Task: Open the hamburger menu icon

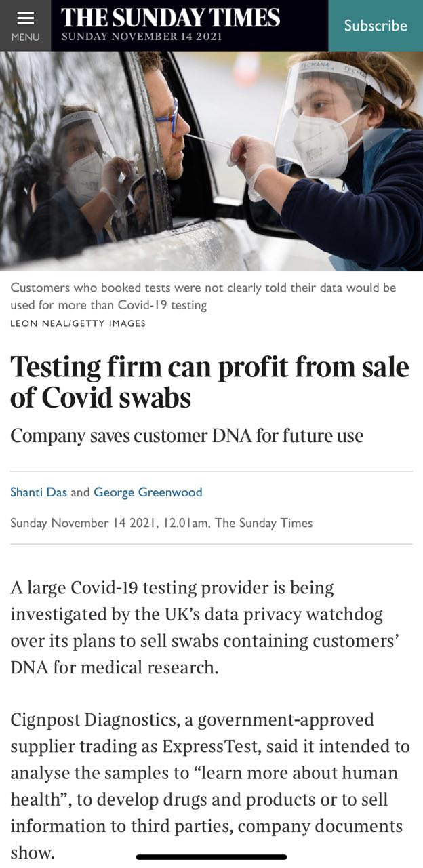Action: tap(25, 18)
